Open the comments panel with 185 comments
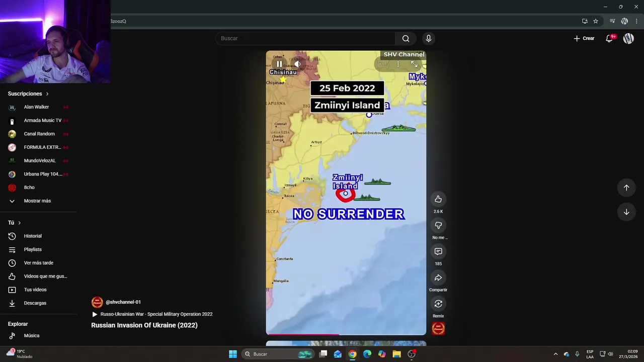Screen dimensions: 644x362 (x=438, y=251)
